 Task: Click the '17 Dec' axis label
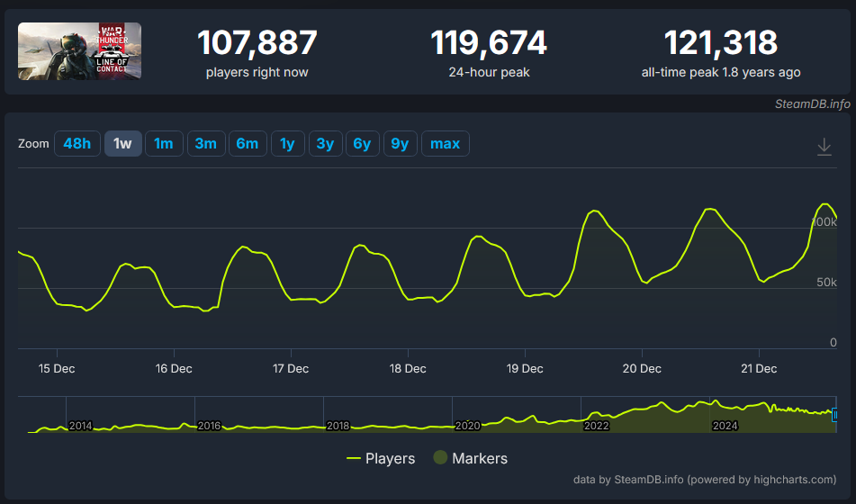coord(291,369)
